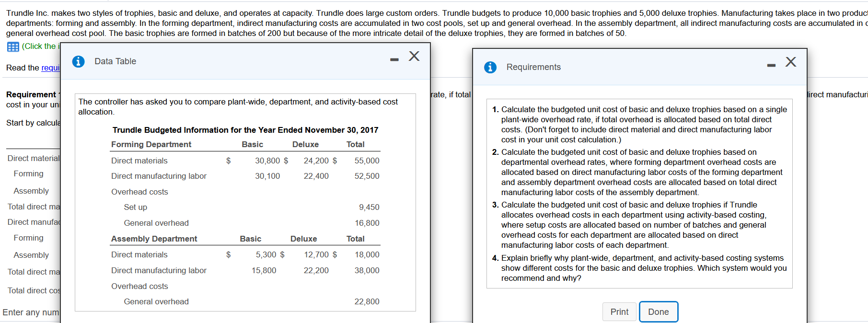Minimize the Requirements dialog
This screenshot has width=868, height=323.
[x=771, y=66]
